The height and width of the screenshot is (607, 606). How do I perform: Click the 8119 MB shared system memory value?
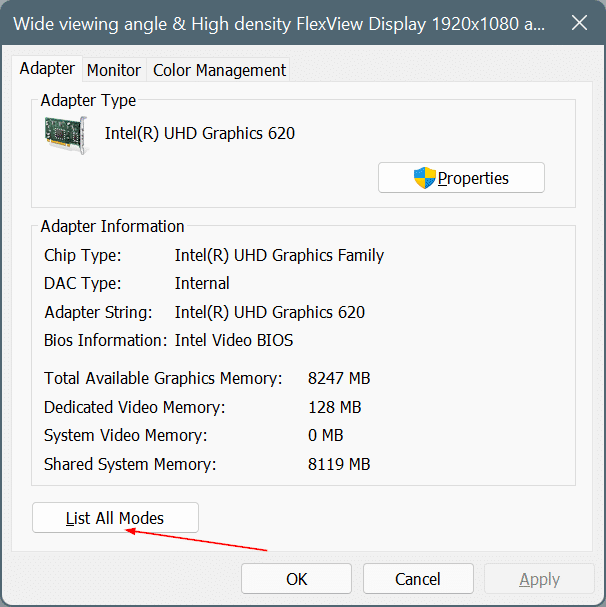(x=339, y=464)
